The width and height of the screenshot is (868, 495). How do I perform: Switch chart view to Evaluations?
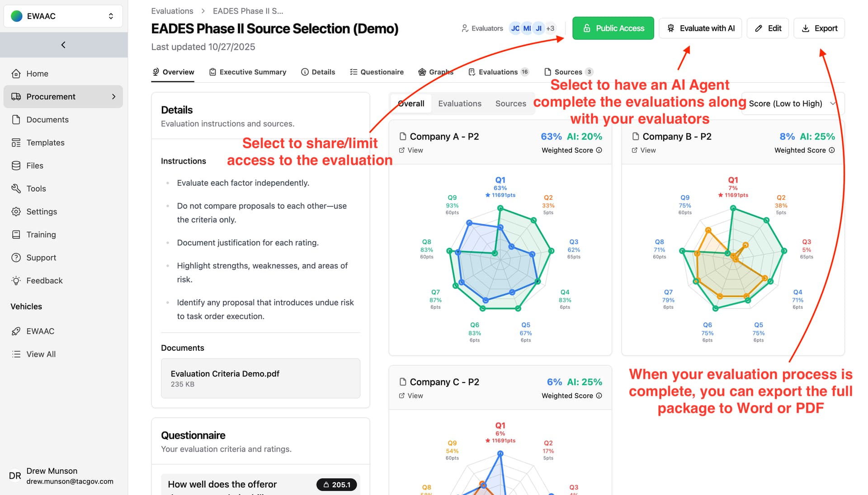pos(459,104)
